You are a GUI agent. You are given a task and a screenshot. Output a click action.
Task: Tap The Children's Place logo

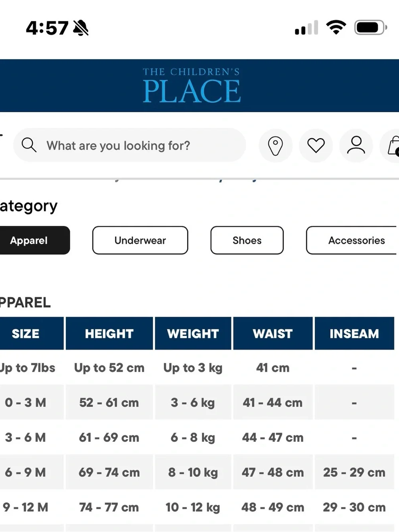[192, 85]
